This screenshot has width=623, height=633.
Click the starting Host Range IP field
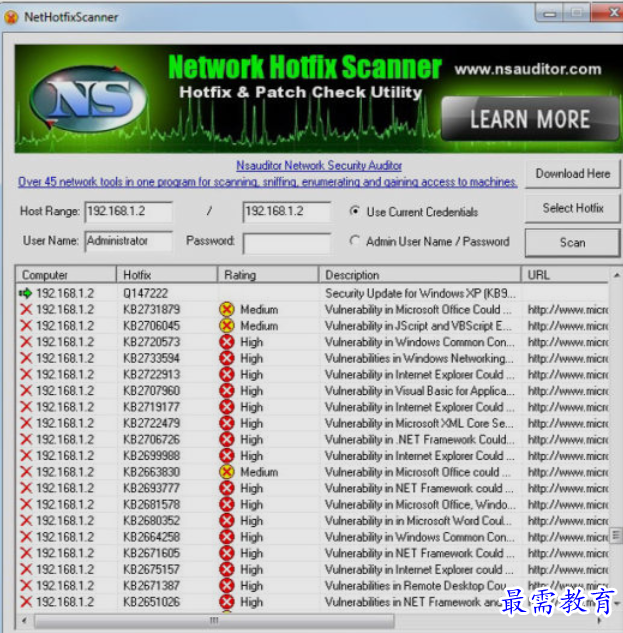[128, 212]
